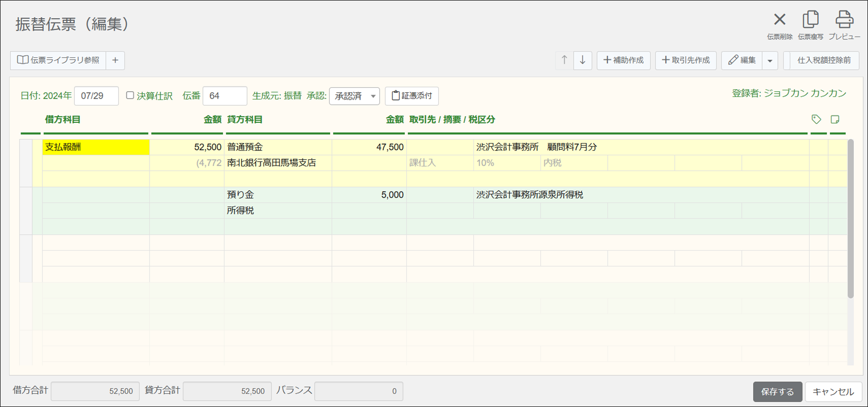The image size is (868, 407).
Task: Click the 取引先作成 button
Action: (685, 60)
